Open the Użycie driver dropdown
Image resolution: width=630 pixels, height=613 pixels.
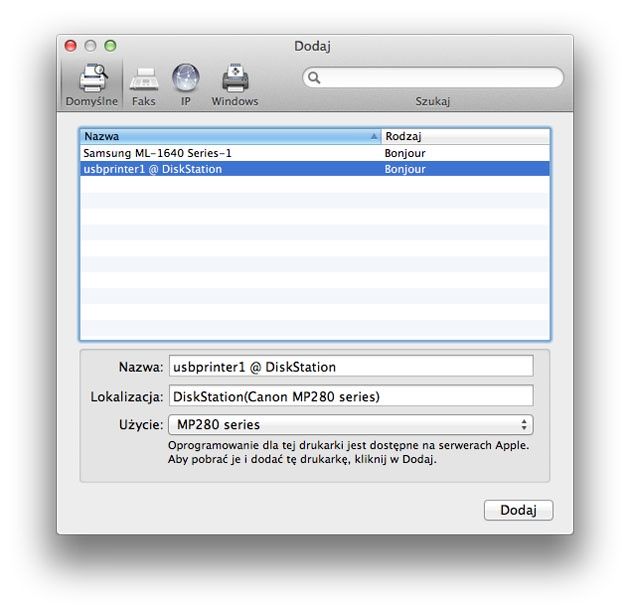(351, 425)
